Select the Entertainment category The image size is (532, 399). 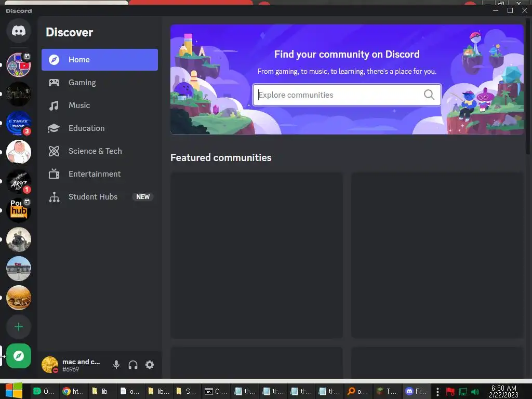[x=100, y=174]
